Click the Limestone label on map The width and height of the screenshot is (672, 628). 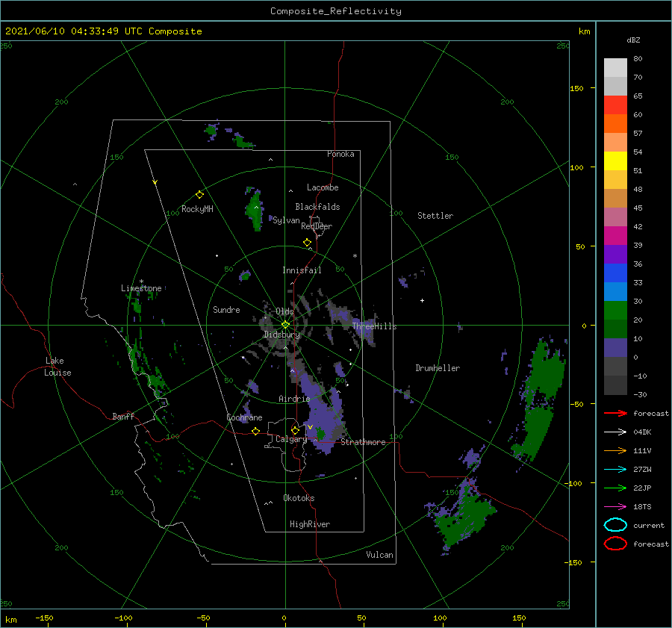coord(141,288)
